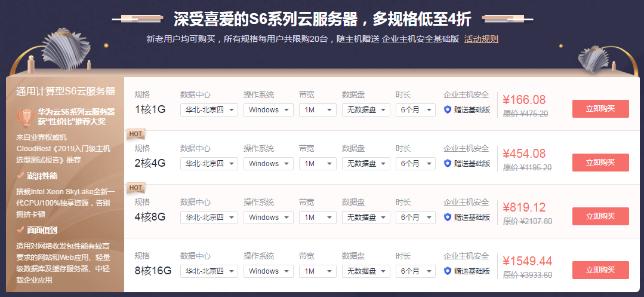Open 活动规则 link in the banner
The width and height of the screenshot is (644, 297).
[481, 39]
